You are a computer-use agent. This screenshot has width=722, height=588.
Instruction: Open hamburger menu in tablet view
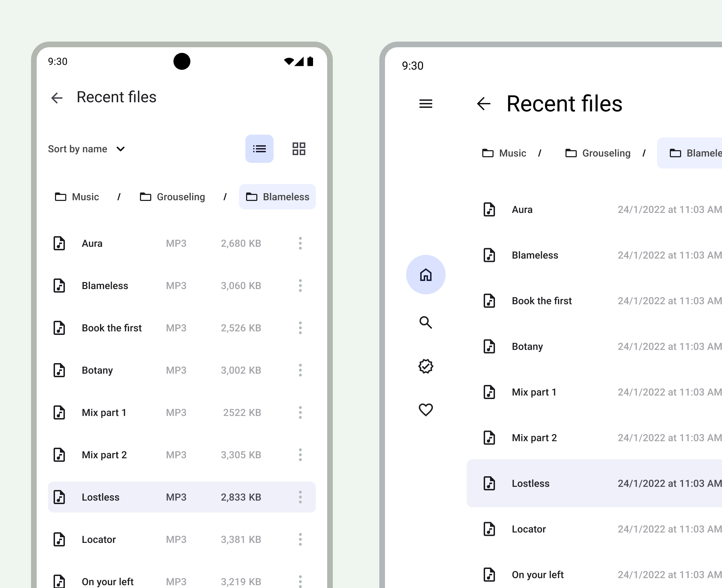pos(426,104)
